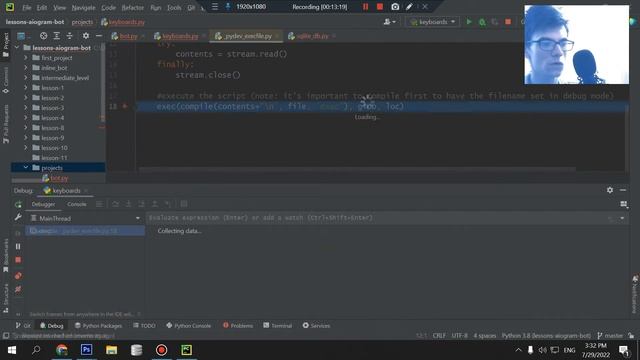The height and width of the screenshot is (360, 640).
Task: Click the Windows Start button
Action: [11, 350]
